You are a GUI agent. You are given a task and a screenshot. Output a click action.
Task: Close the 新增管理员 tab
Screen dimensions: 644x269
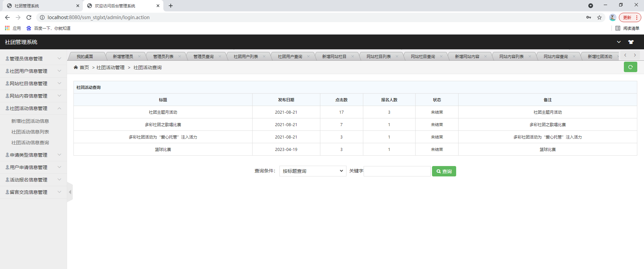coord(140,56)
